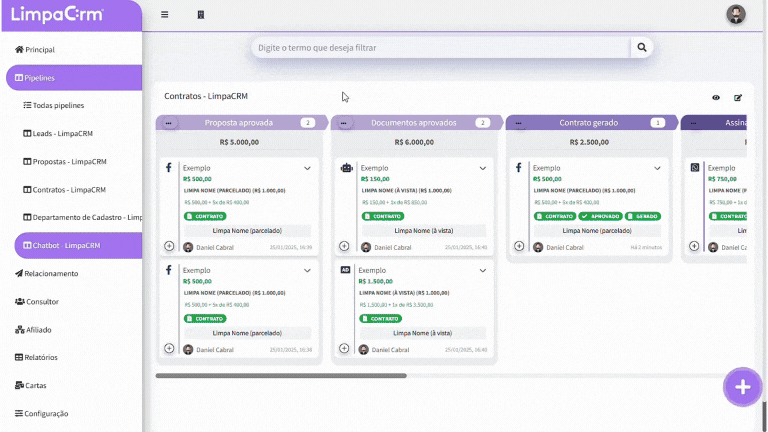Click the filter term search field
The height and width of the screenshot is (432, 768).
tap(441, 48)
